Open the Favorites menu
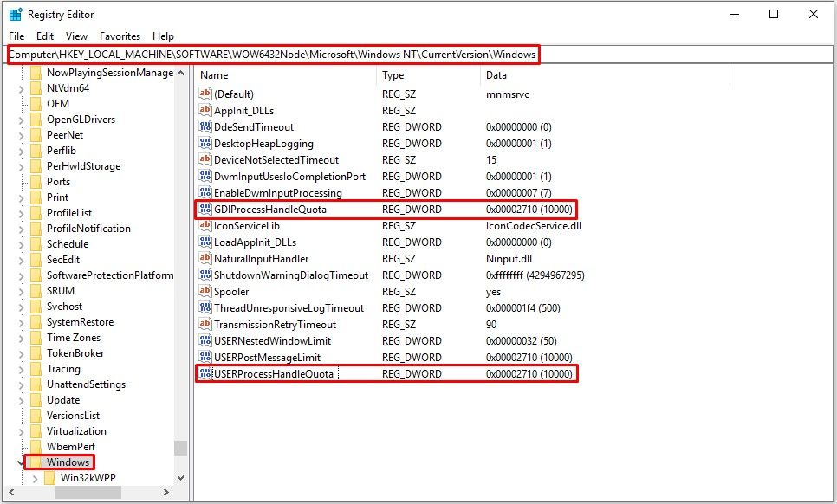837x504 pixels. [x=120, y=36]
